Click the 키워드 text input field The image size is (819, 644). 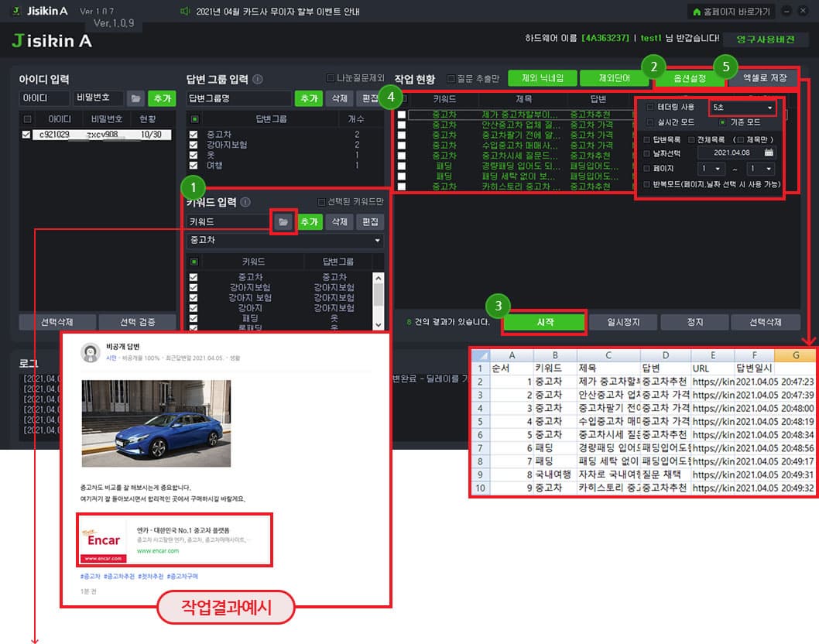(x=228, y=222)
